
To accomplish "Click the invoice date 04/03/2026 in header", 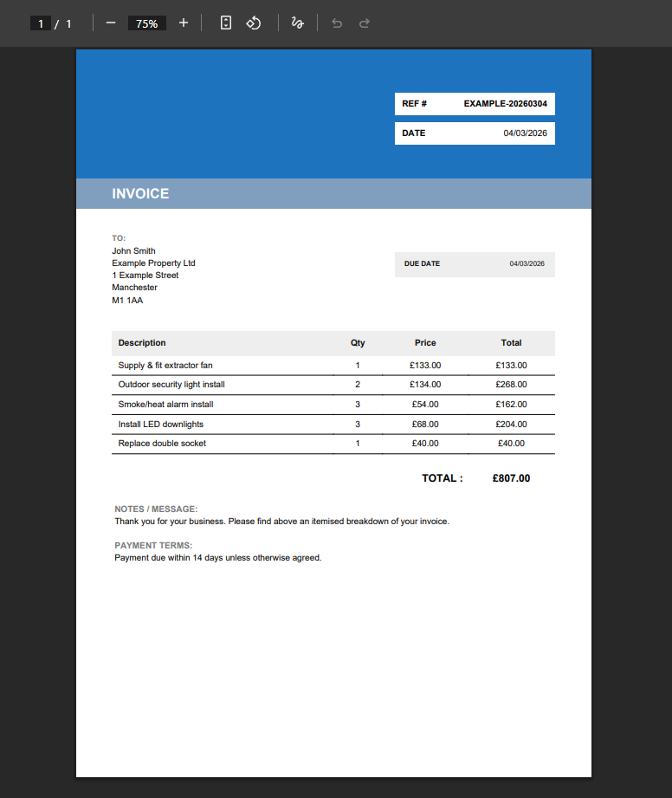I will pos(525,133).
